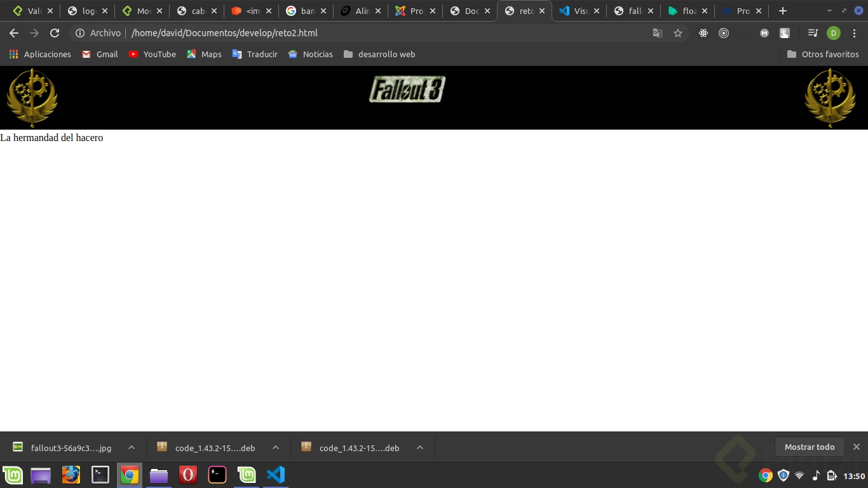868x488 pixels.
Task: Click the 'Mostrar todo' downloads button
Action: tap(810, 447)
